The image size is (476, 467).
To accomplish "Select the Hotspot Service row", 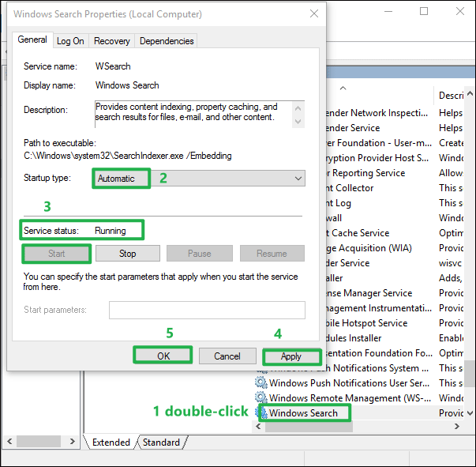I will click(x=395, y=323).
